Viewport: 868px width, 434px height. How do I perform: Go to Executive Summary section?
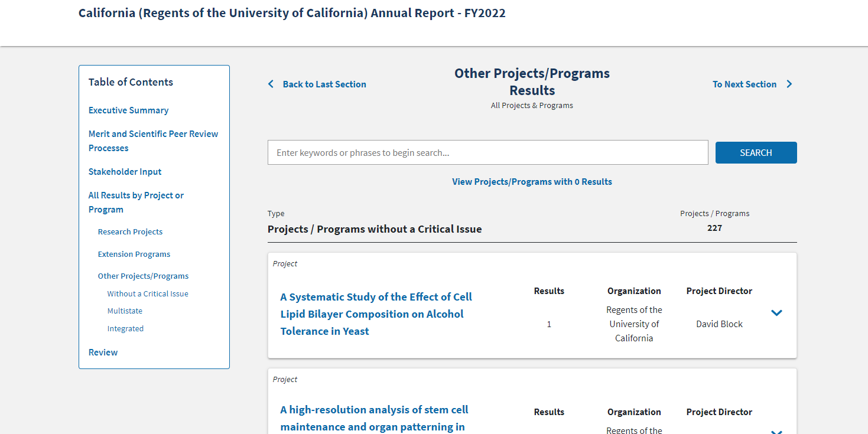128,110
